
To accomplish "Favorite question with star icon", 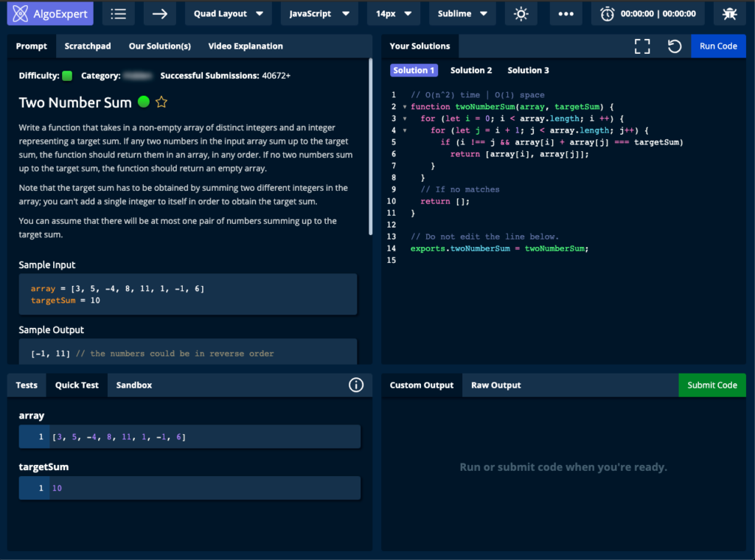I will click(161, 102).
